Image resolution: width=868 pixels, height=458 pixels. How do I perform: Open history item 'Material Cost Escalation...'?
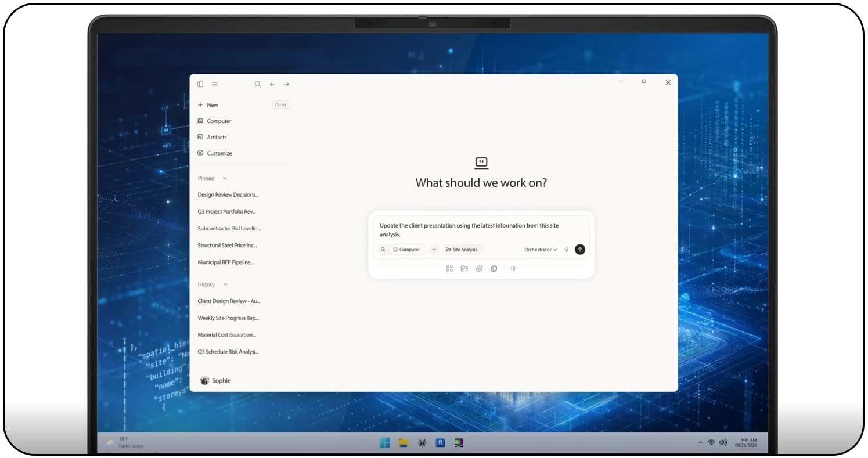click(227, 335)
